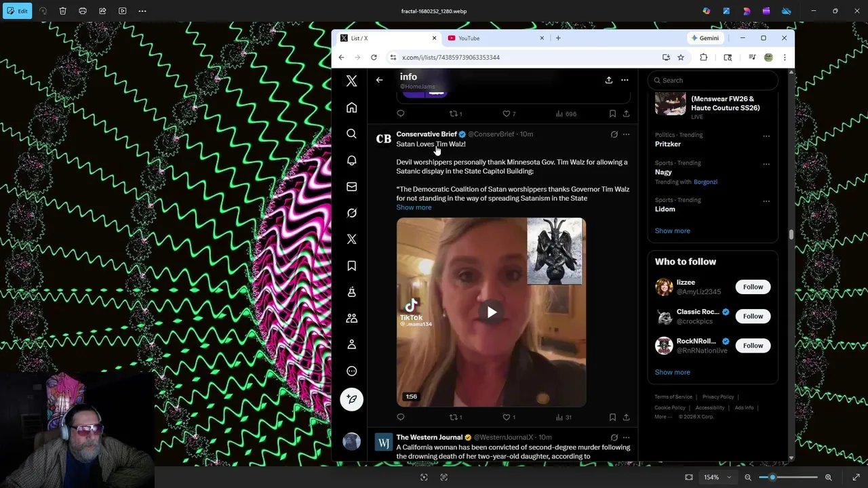Start slideshow from Photos toolbar

click(122, 11)
